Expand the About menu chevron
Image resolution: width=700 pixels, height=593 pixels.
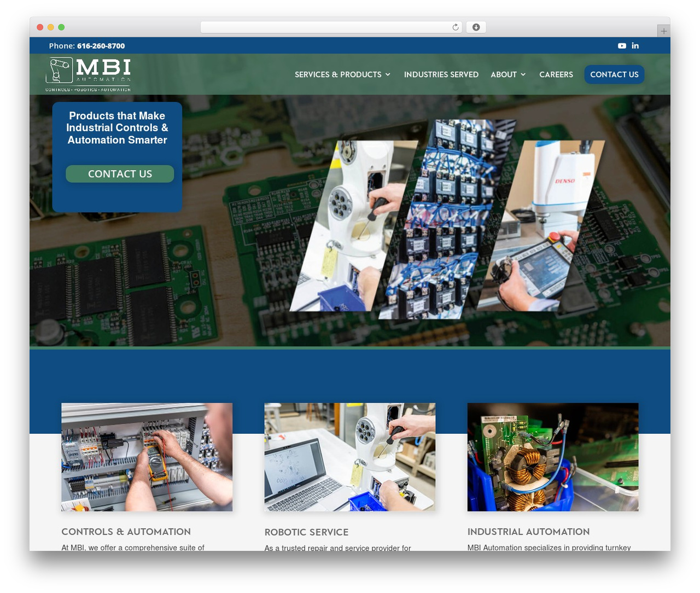[x=523, y=74]
